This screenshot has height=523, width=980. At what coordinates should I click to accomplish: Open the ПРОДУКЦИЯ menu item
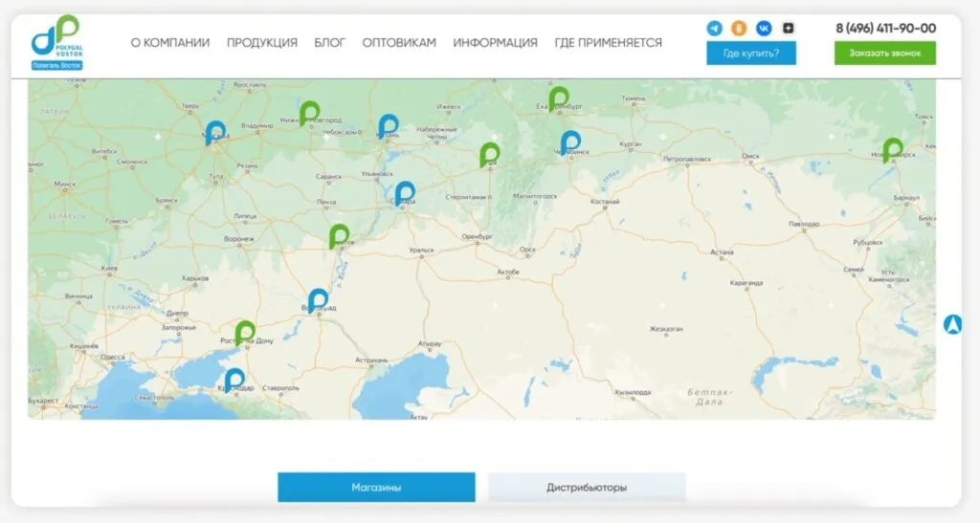(x=262, y=43)
